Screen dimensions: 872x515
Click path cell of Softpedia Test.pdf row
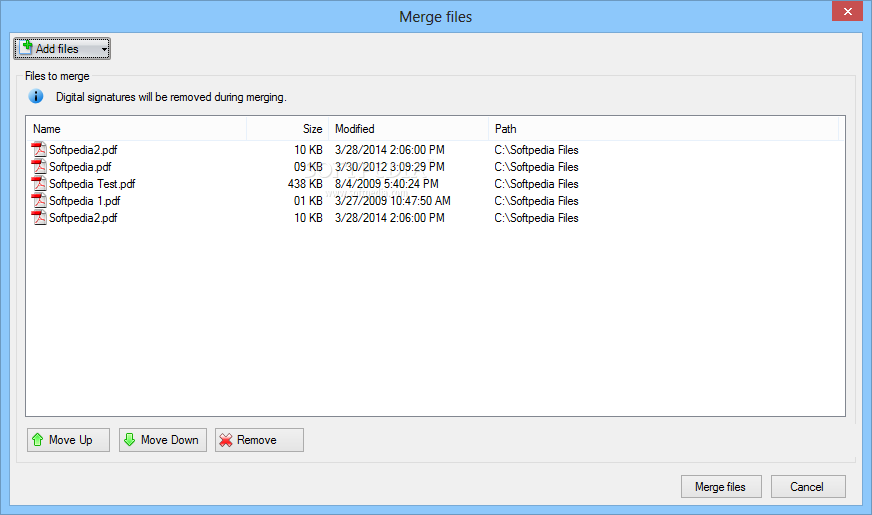[x=536, y=184]
